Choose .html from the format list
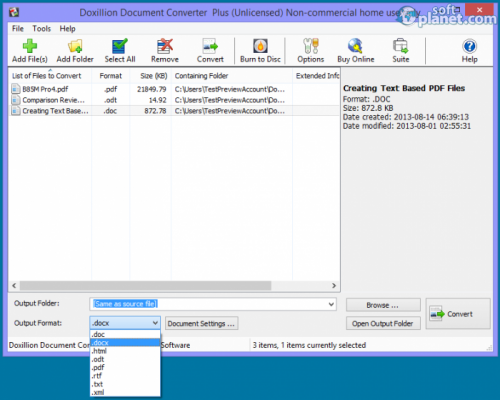 [x=125, y=351]
